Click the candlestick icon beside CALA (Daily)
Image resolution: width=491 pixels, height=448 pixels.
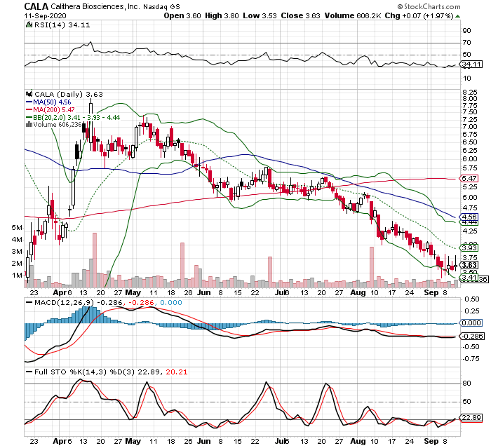point(29,94)
